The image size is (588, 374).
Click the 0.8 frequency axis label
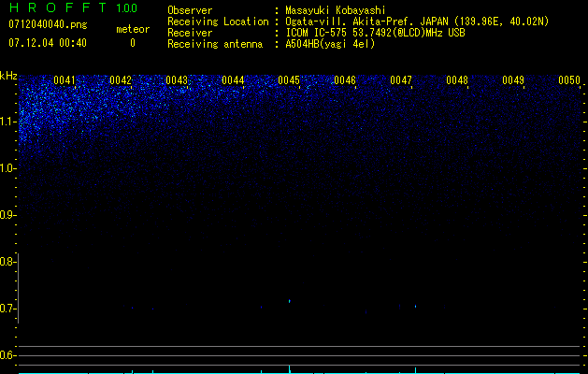pyautogui.click(x=7, y=262)
